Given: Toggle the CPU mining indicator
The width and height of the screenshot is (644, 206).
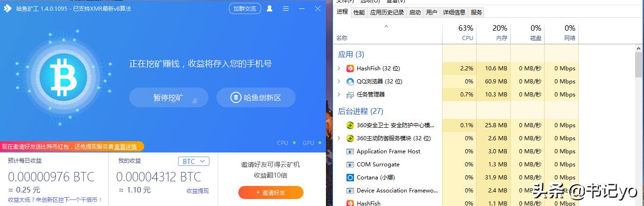Looking at the screenshot, I should (x=285, y=143).
